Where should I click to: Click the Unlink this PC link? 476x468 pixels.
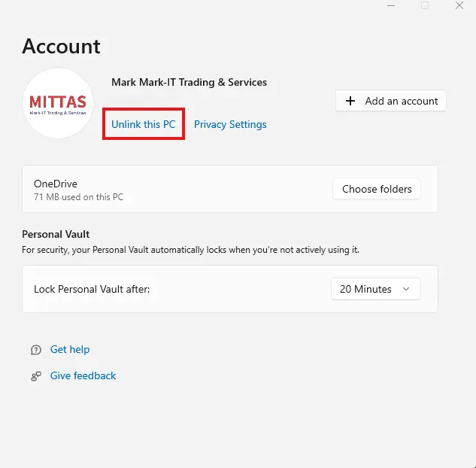144,124
